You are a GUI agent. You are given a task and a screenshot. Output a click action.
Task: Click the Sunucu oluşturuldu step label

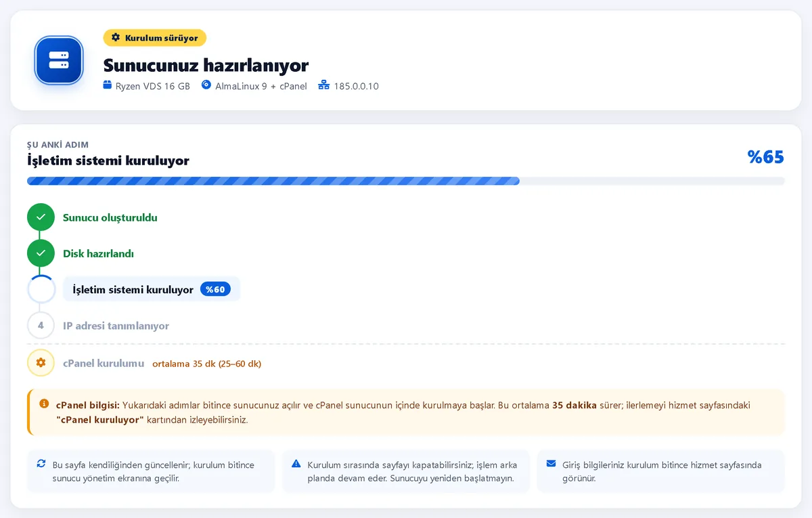coord(110,218)
